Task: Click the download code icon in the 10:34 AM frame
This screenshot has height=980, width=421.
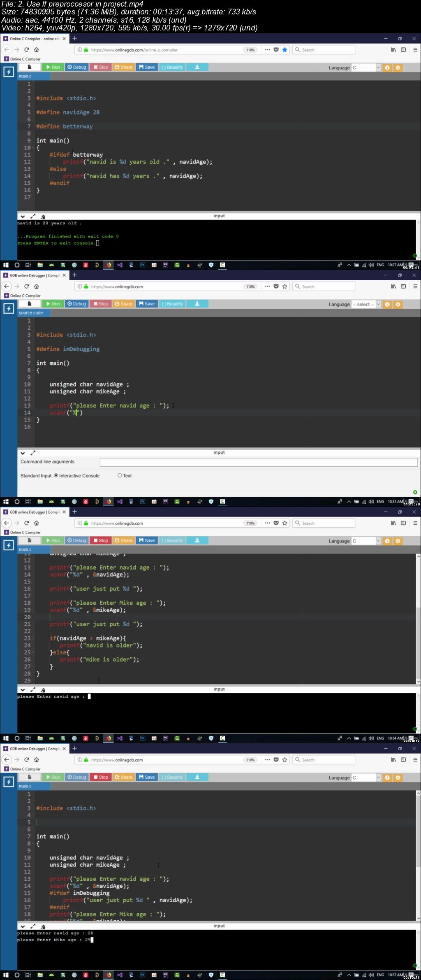Action: pyautogui.click(x=197, y=540)
